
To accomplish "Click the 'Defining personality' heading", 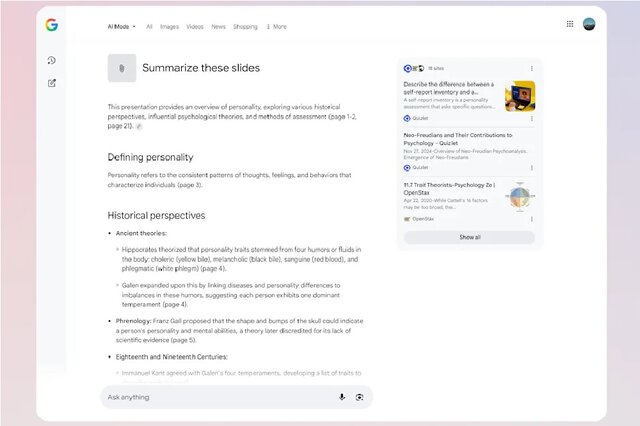I will [x=150, y=157].
